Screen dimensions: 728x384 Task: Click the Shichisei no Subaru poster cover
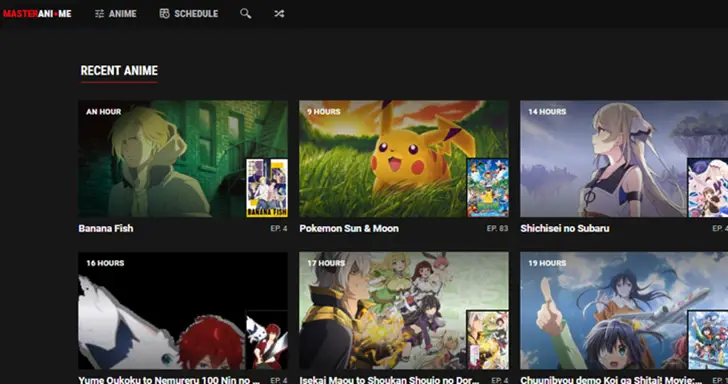(708, 188)
